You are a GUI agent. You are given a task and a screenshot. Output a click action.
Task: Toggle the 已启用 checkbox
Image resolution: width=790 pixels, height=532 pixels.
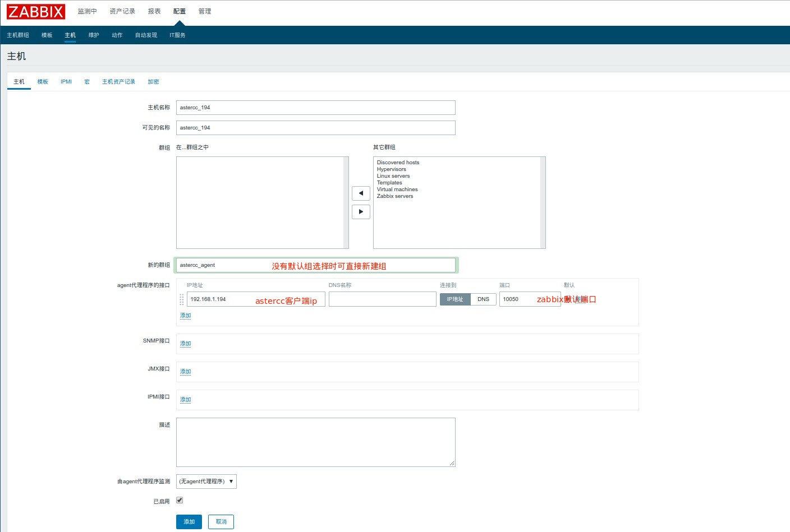(180, 500)
